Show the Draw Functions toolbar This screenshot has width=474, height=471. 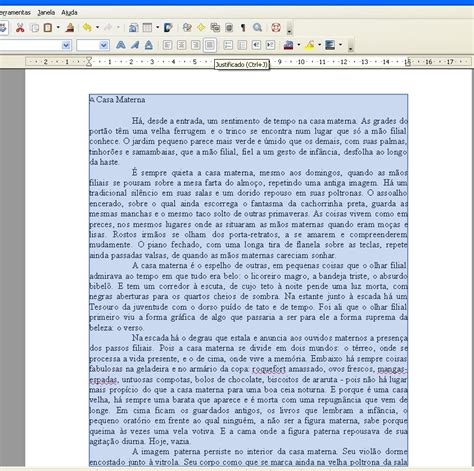tap(168, 28)
